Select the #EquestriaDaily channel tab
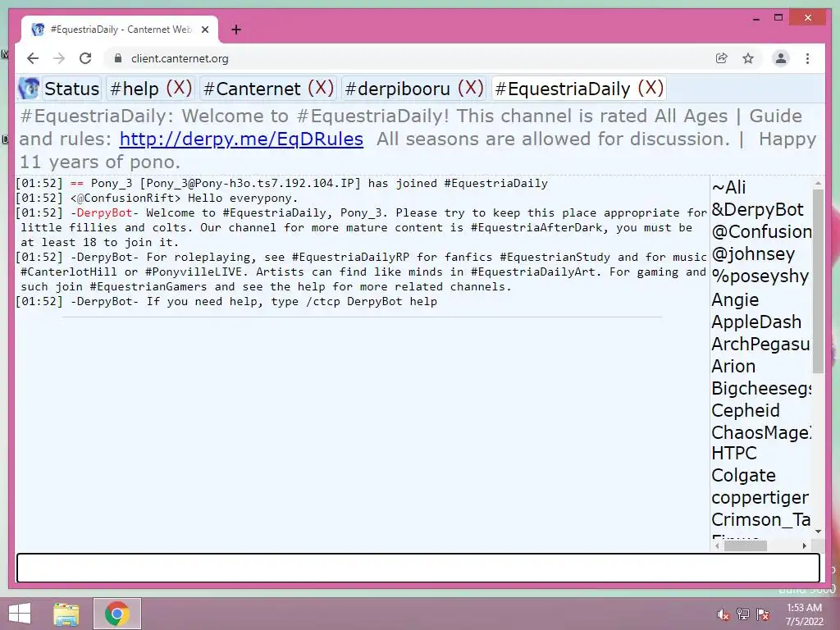Screen dimensions: 840x630 (563, 89)
